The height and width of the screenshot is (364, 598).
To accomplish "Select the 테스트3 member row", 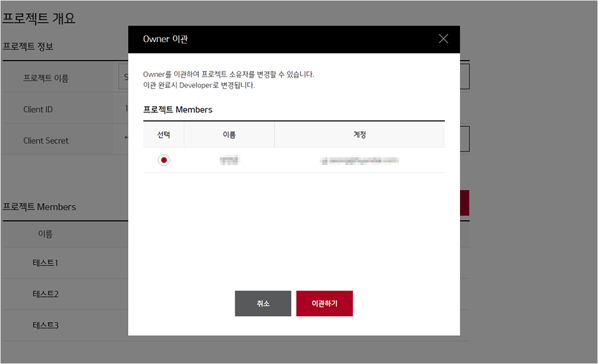I will coord(45,325).
